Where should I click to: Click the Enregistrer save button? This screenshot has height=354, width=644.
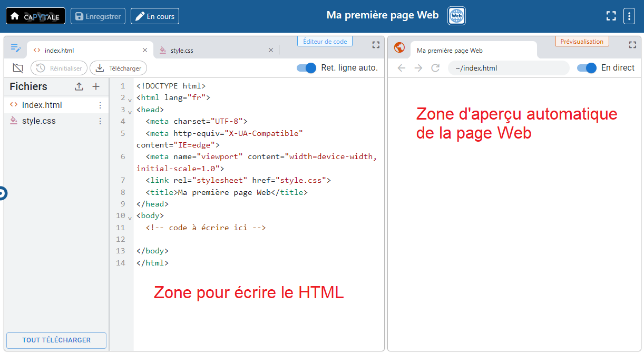[98, 16]
